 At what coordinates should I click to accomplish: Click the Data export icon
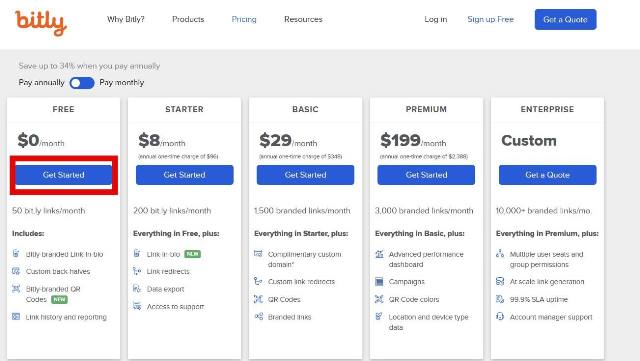coord(137,289)
